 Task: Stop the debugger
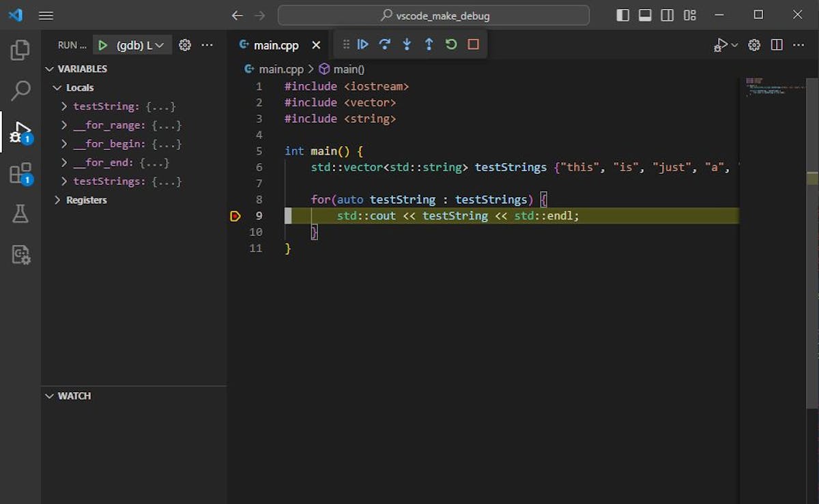(x=472, y=44)
